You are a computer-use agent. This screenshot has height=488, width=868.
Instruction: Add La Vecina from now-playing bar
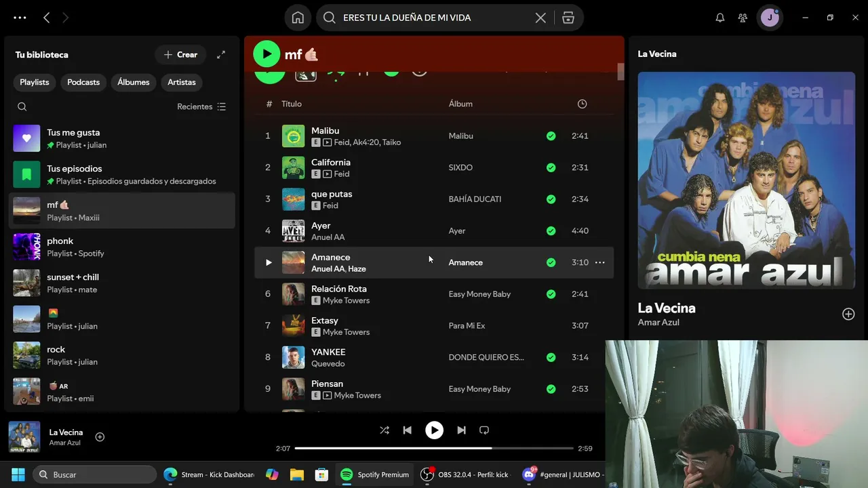(x=100, y=437)
